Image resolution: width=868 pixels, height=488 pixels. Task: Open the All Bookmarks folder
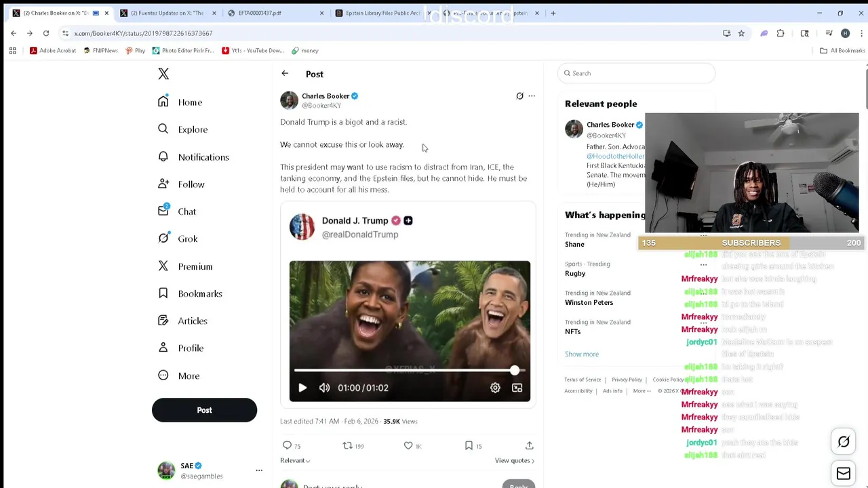[x=842, y=50]
